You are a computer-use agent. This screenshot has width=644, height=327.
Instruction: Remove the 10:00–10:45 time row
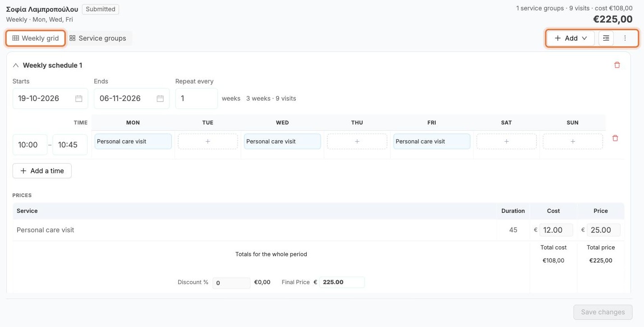click(x=615, y=138)
